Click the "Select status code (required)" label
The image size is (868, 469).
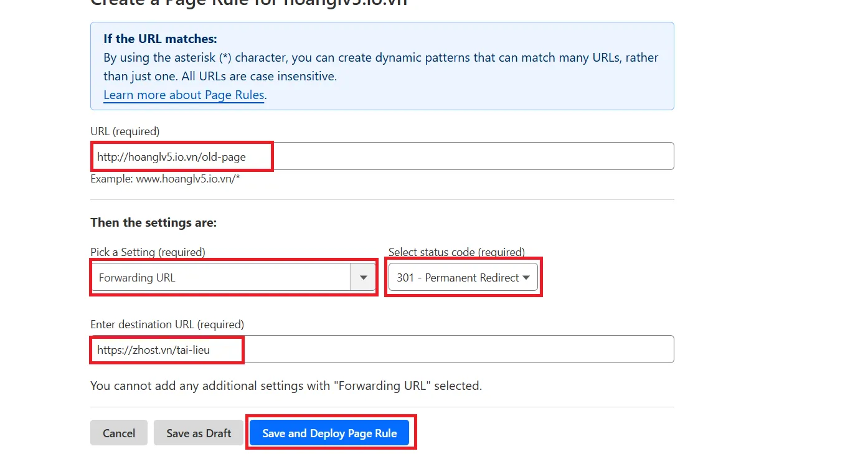[456, 252]
